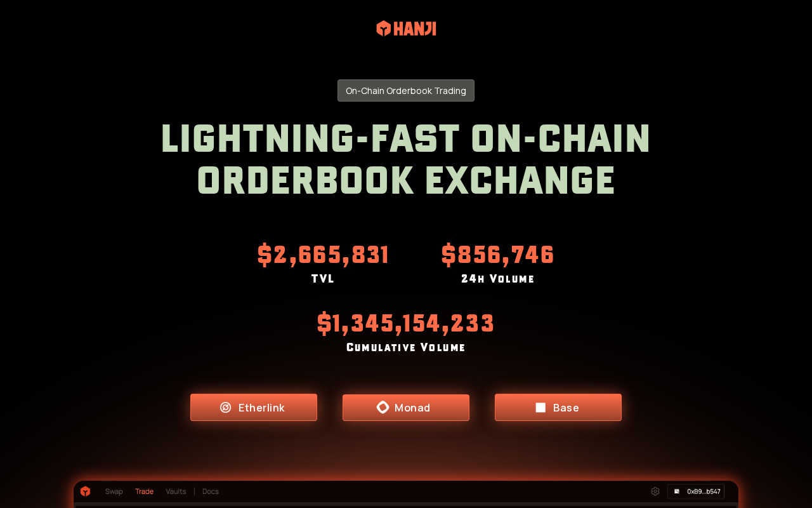Viewport: 812px width, 508px height.
Task: Click the $856,746 volume figure
Action: click(498, 255)
